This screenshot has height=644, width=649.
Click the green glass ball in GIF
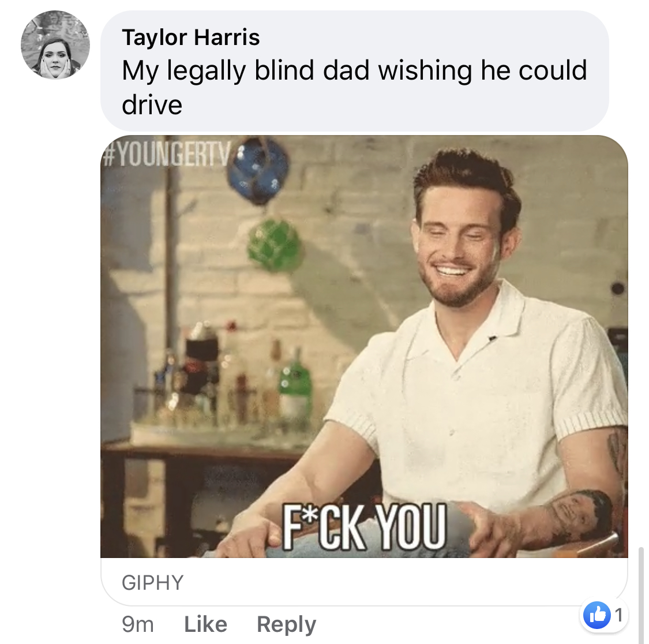click(273, 244)
